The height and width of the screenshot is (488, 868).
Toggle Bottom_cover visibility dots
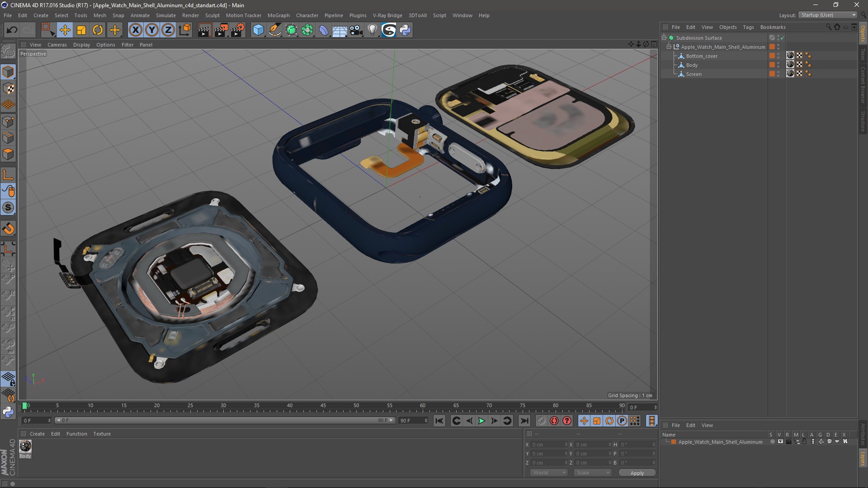(778, 56)
